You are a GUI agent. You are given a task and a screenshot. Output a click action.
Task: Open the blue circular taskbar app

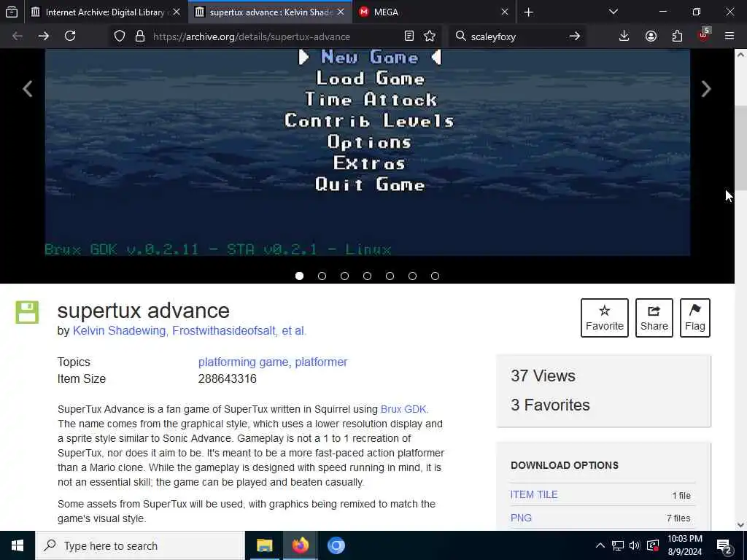[336, 545]
